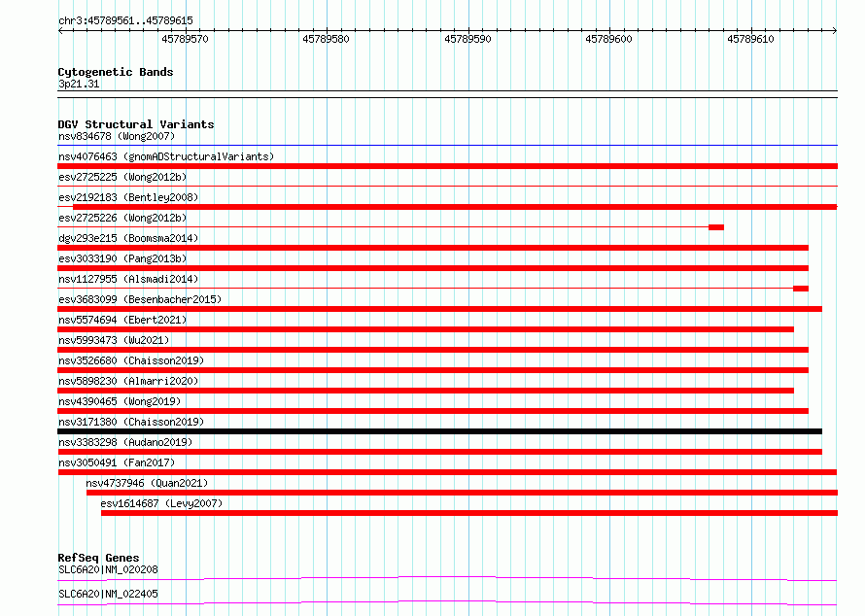Viewport: 865px width, 616px height.
Task: Select the 45789570 ruler coordinate
Action: click(185, 39)
